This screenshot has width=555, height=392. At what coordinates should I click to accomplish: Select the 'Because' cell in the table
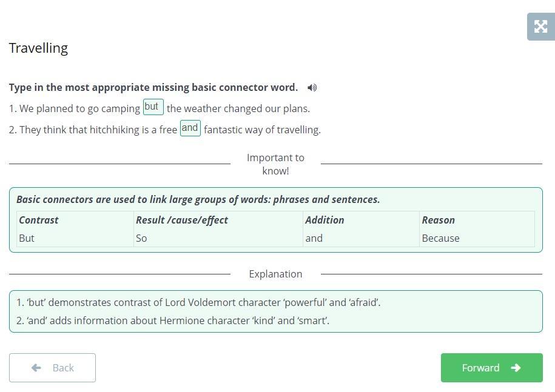(440, 238)
